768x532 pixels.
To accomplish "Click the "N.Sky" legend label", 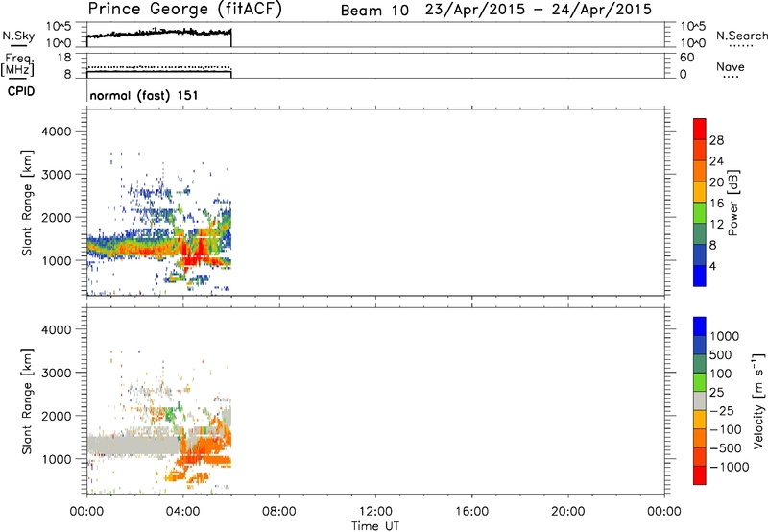I will pyautogui.click(x=18, y=36).
